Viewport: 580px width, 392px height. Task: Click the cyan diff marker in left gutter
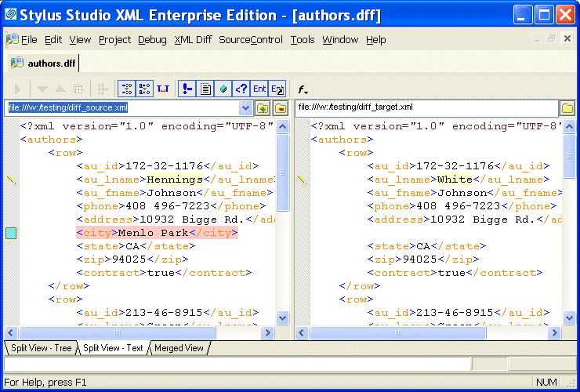11,233
